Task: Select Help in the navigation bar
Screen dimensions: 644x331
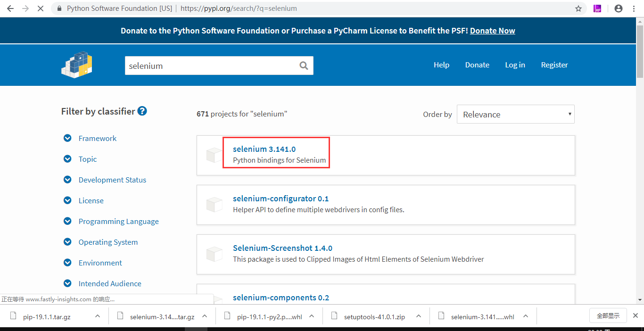Action: pos(441,65)
